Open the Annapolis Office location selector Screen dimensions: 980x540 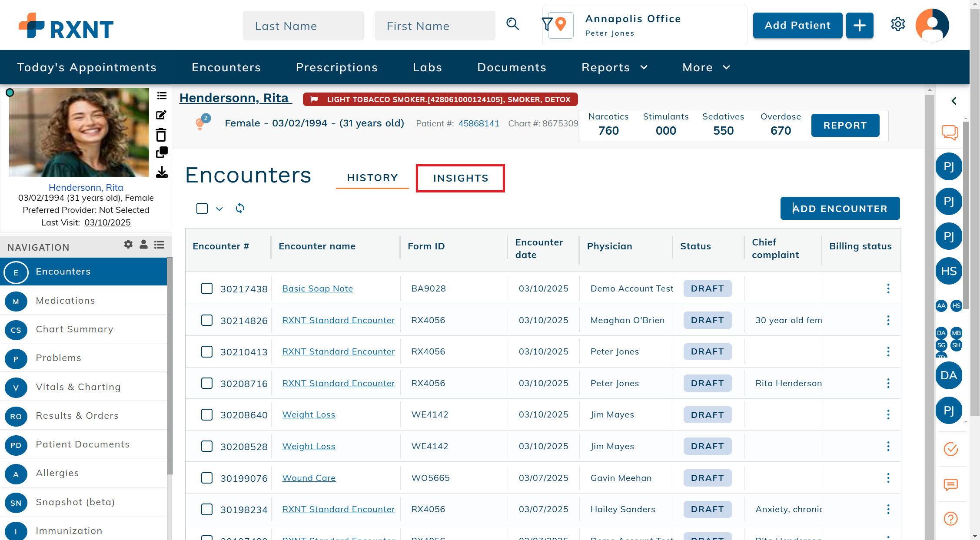(x=644, y=25)
